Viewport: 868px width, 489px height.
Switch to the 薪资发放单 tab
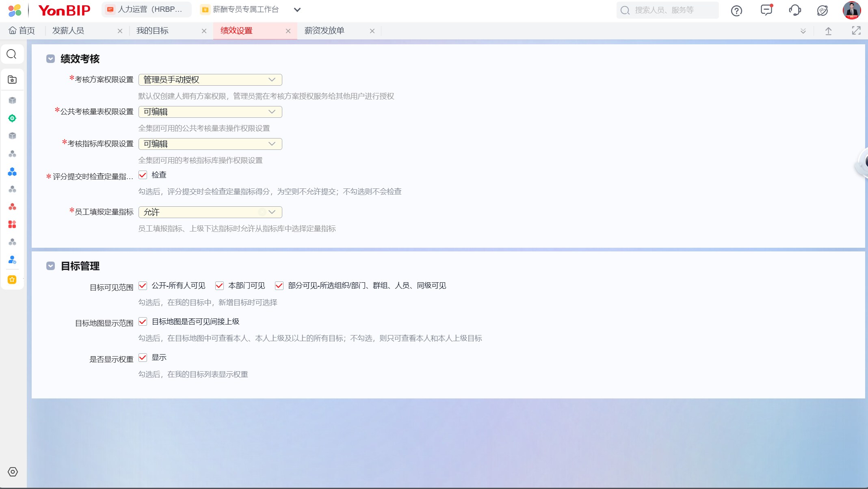coord(324,31)
